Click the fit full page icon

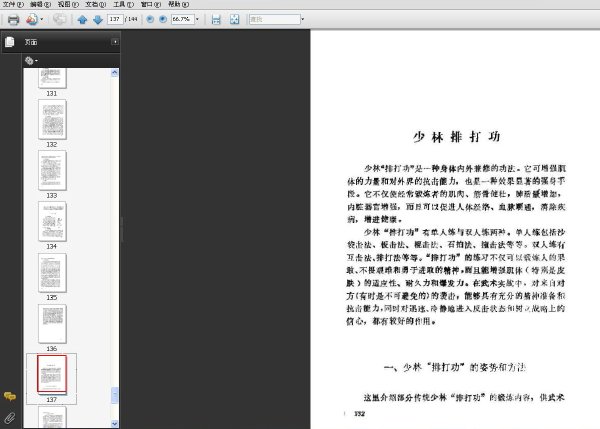point(235,20)
